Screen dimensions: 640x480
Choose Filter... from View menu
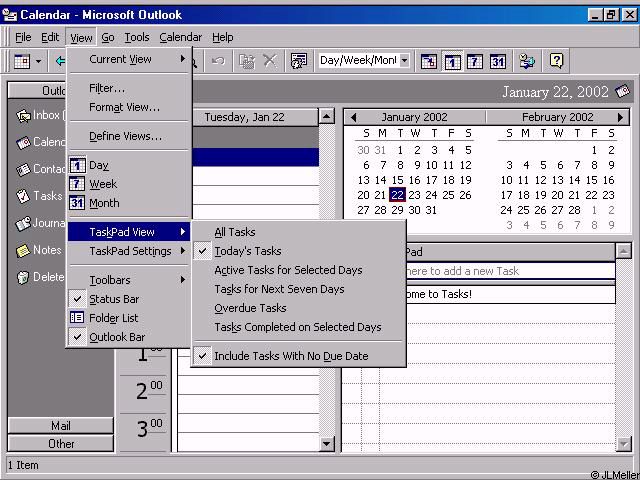click(129, 88)
